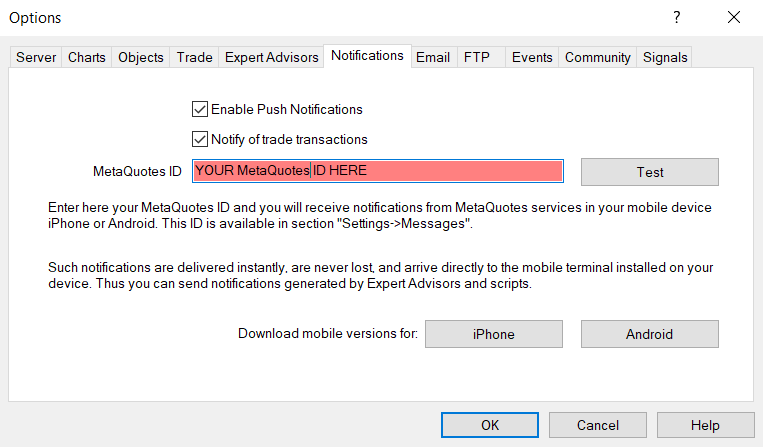
Task: Confirm settings with the OK button
Action: (490, 425)
